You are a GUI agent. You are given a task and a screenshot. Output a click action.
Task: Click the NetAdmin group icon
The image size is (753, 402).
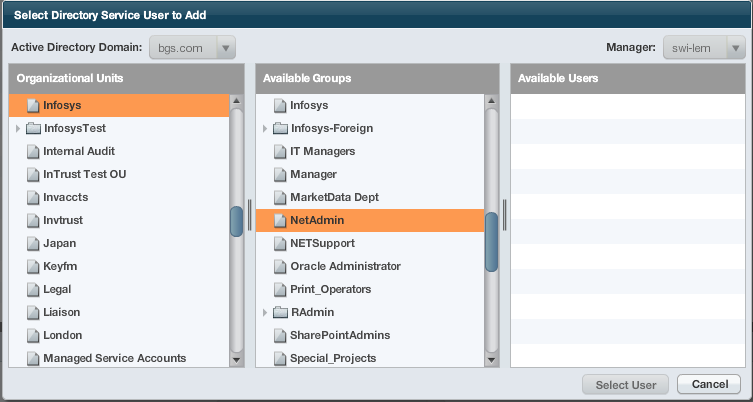tap(280, 221)
